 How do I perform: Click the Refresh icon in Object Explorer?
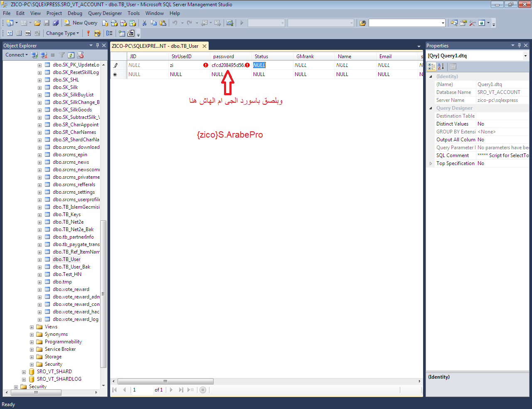(71, 55)
